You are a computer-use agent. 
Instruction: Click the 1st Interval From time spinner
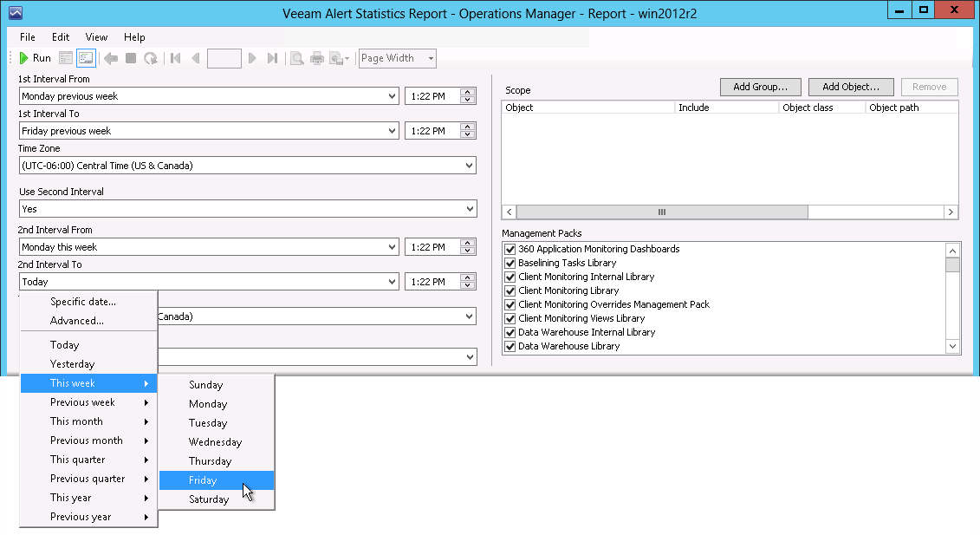pyautogui.click(x=468, y=96)
